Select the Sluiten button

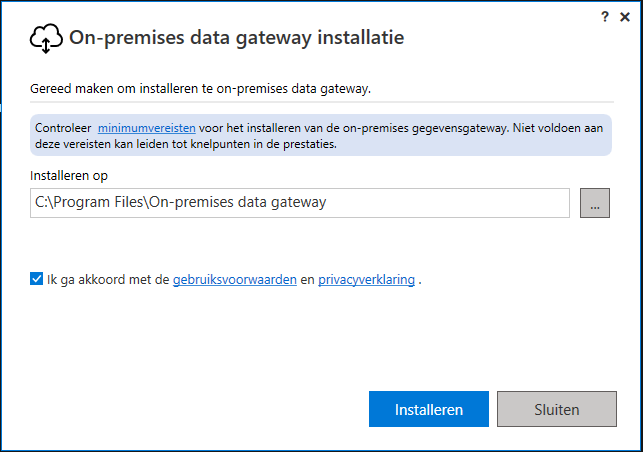pos(556,409)
